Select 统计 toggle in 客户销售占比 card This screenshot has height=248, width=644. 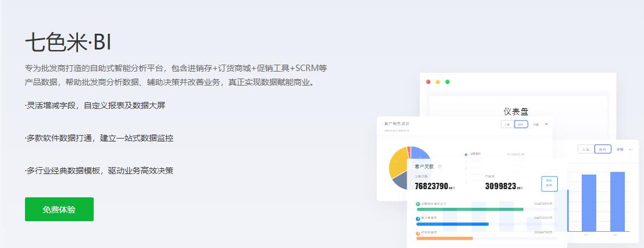point(521,124)
